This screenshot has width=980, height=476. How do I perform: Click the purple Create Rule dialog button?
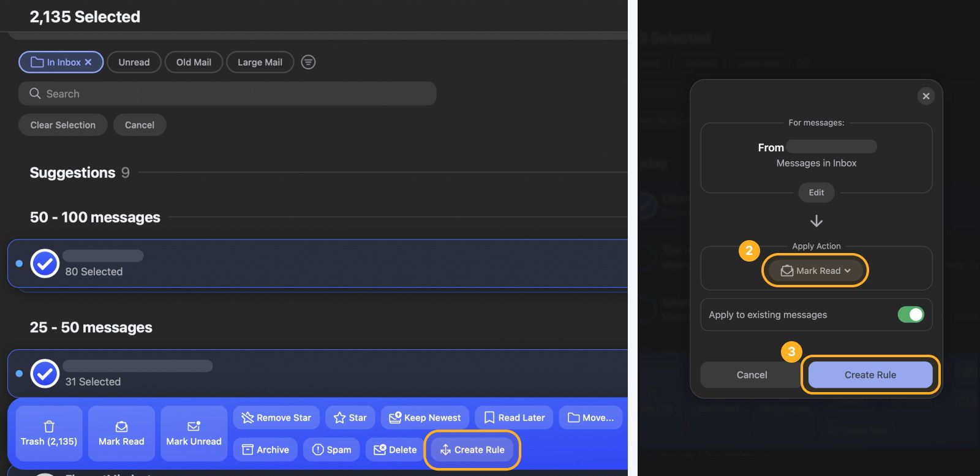click(x=870, y=374)
